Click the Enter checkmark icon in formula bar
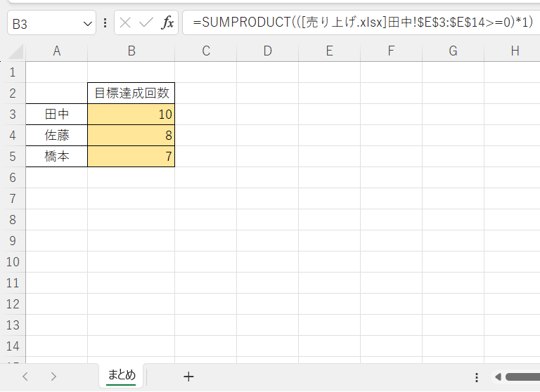This screenshot has width=540, height=392. point(146,23)
